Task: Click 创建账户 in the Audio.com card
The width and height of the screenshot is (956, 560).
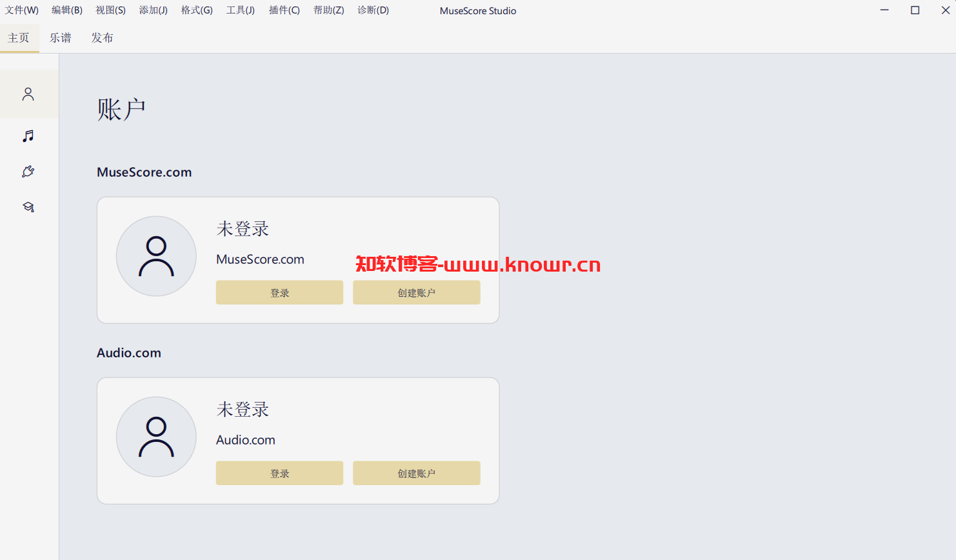Action: pos(417,474)
